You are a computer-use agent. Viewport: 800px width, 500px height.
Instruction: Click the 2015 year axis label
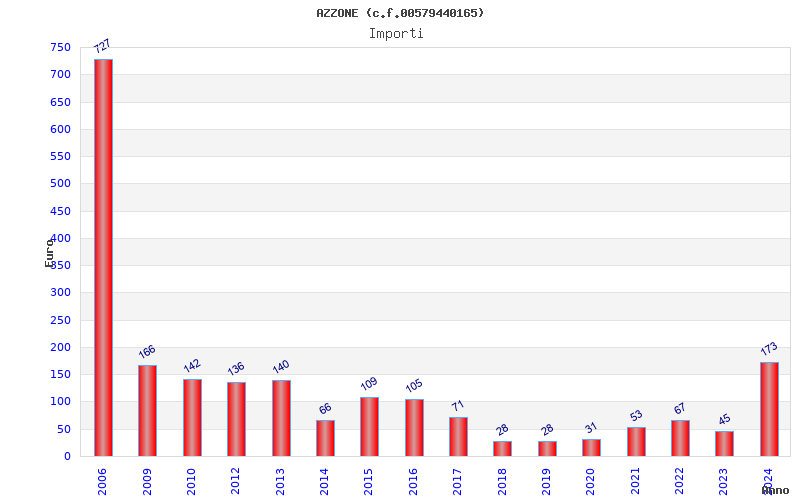(368, 482)
